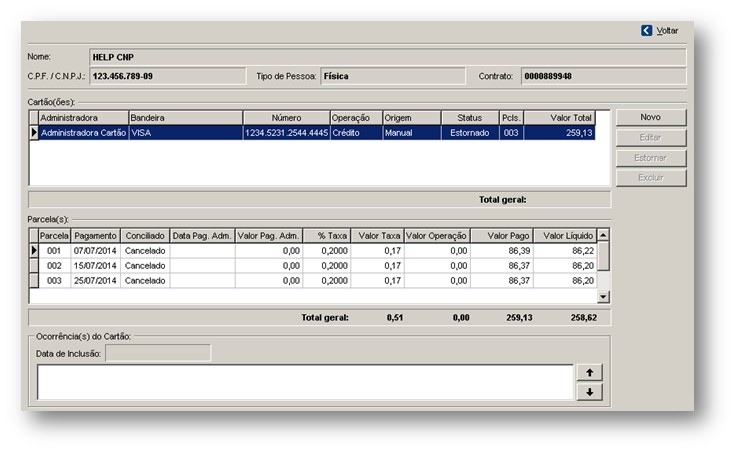The width and height of the screenshot is (736, 453).
Task: Select the Operação column header
Action: [x=356, y=118]
